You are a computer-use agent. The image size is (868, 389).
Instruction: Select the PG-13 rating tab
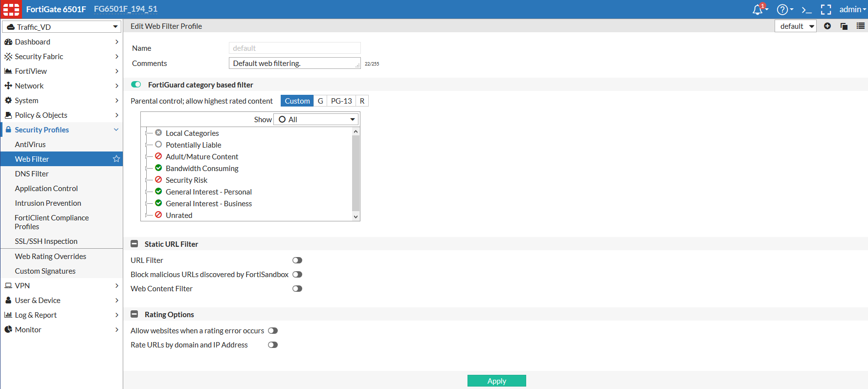pos(341,101)
